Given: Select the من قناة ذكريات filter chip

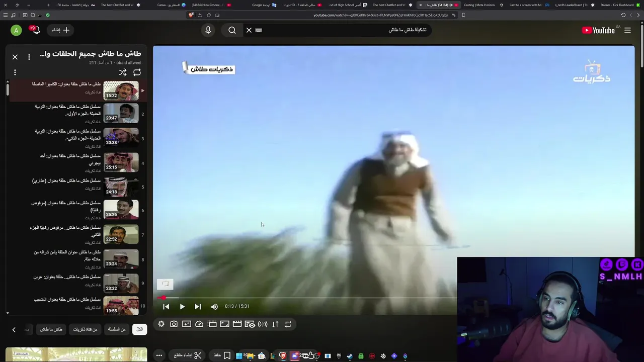Looking at the screenshot, I should click(85, 329).
